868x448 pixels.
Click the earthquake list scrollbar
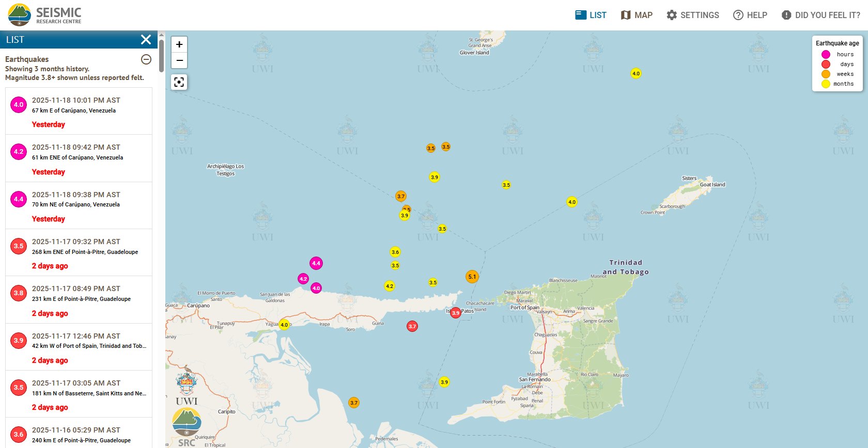(x=162, y=57)
